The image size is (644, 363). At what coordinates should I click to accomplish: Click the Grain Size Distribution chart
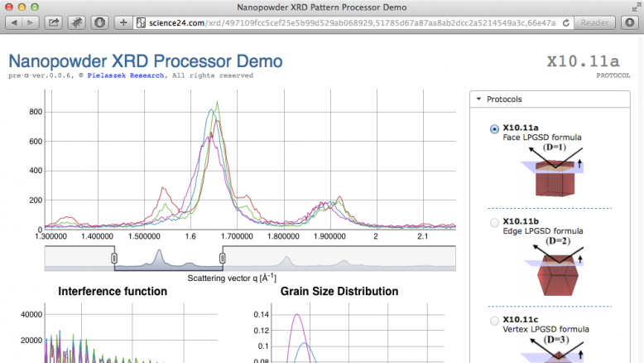pos(348,333)
